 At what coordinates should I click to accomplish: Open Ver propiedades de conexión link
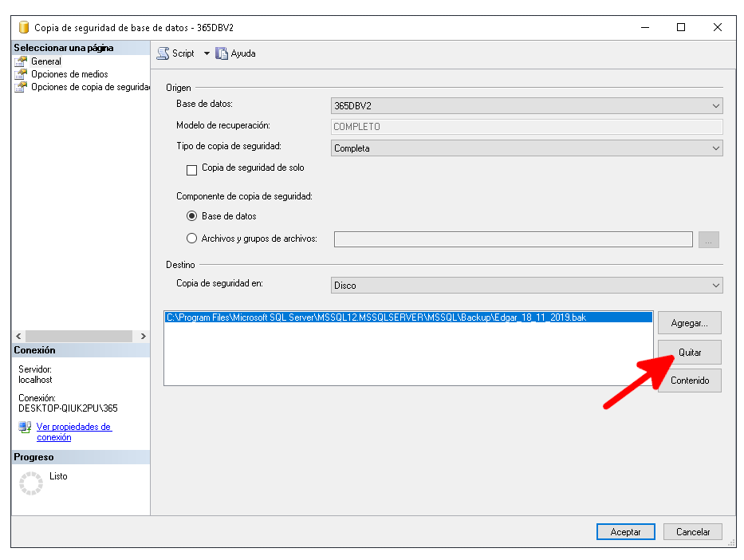73,432
